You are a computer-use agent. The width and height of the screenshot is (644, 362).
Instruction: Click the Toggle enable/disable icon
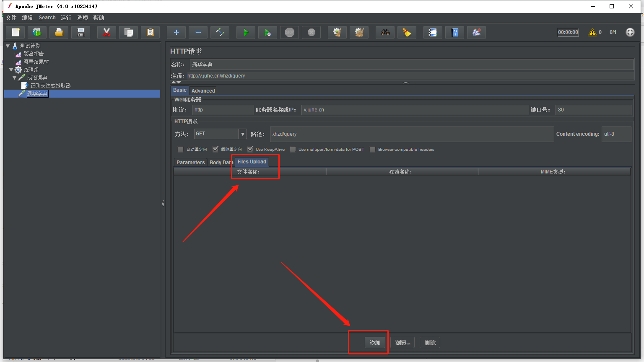pos(220,32)
